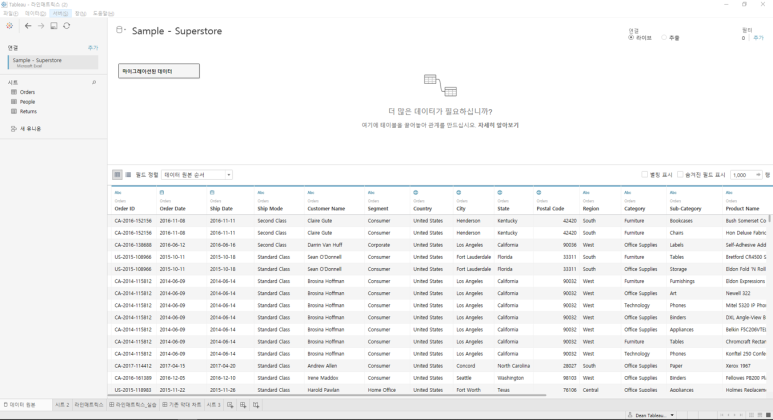The image size is (773, 420).
Task: Click the refresh data source icon
Action: click(67, 26)
